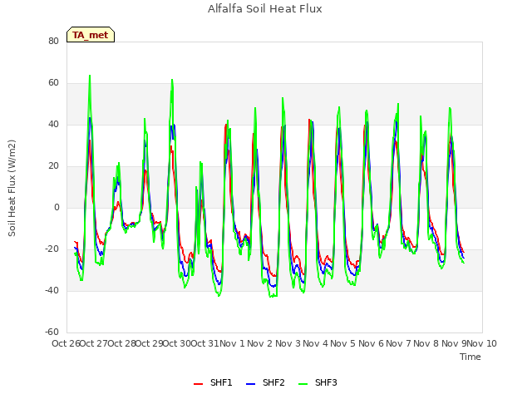
Task: Toggle the SHF3 legend entry
Action: [318, 383]
